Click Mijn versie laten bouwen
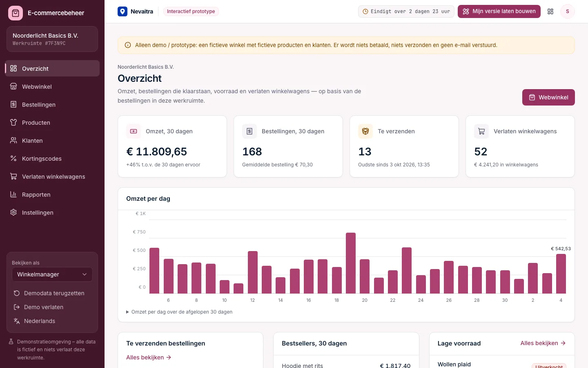This screenshot has width=588, height=368. click(x=499, y=11)
